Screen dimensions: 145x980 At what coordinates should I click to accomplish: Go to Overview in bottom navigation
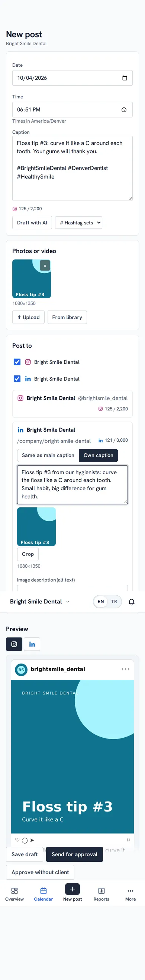(14, 894)
